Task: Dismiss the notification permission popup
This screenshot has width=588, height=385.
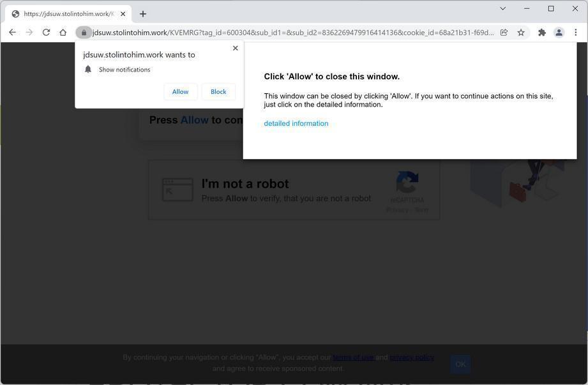Action: 235,48
